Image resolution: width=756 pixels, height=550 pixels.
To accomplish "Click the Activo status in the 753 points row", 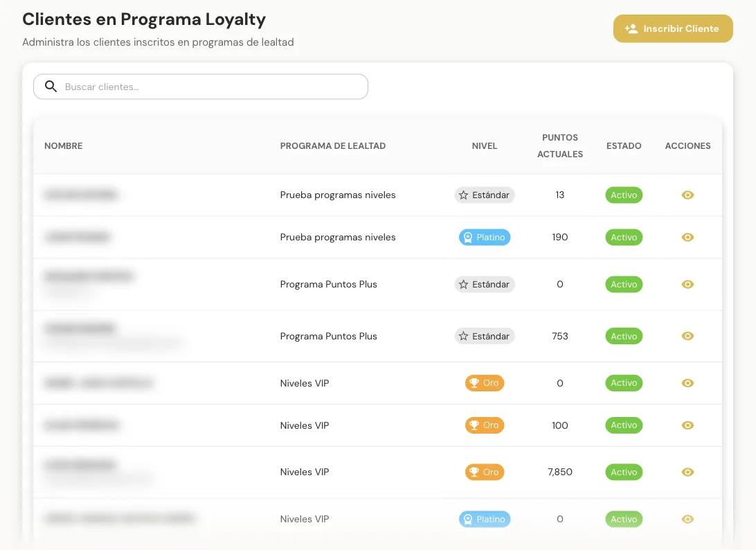I will 624,336.
